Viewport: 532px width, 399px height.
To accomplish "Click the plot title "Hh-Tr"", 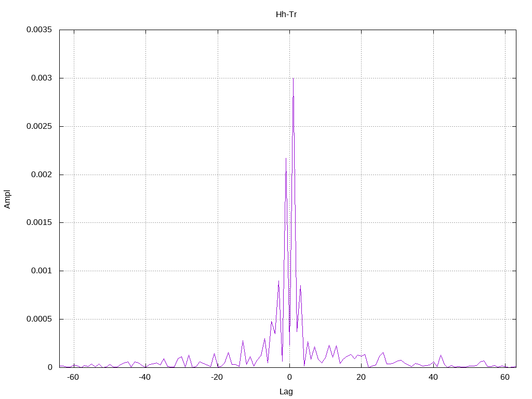I will point(286,15).
